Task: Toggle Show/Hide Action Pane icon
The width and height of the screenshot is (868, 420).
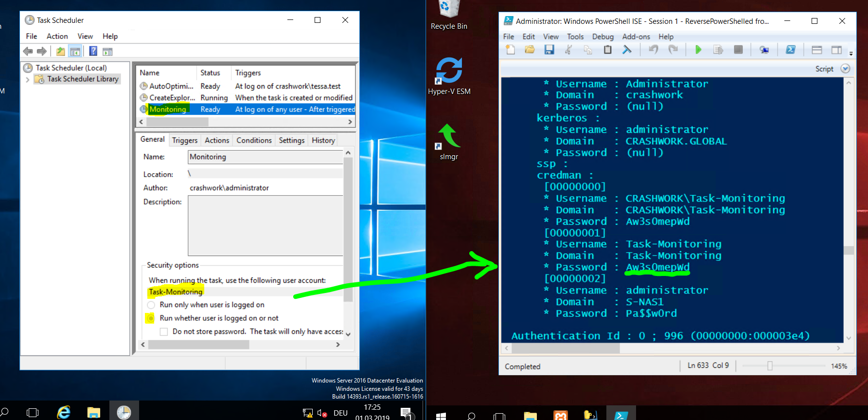Action: click(107, 51)
